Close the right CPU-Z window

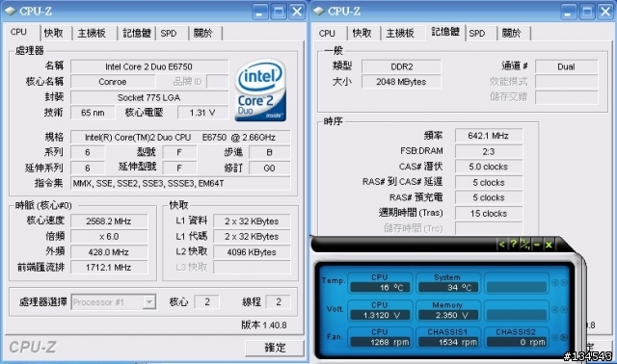click(605, 12)
